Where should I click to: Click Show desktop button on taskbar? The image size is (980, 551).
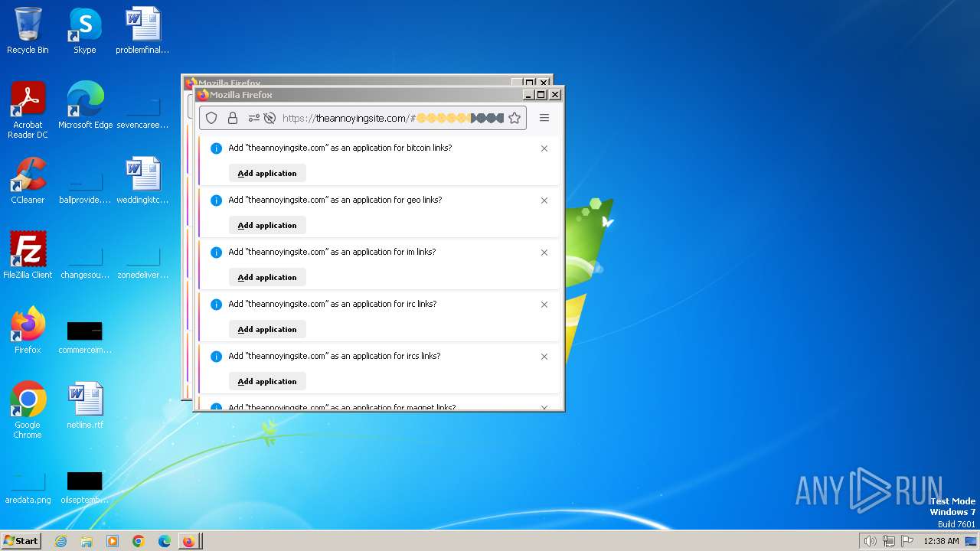tap(971, 541)
